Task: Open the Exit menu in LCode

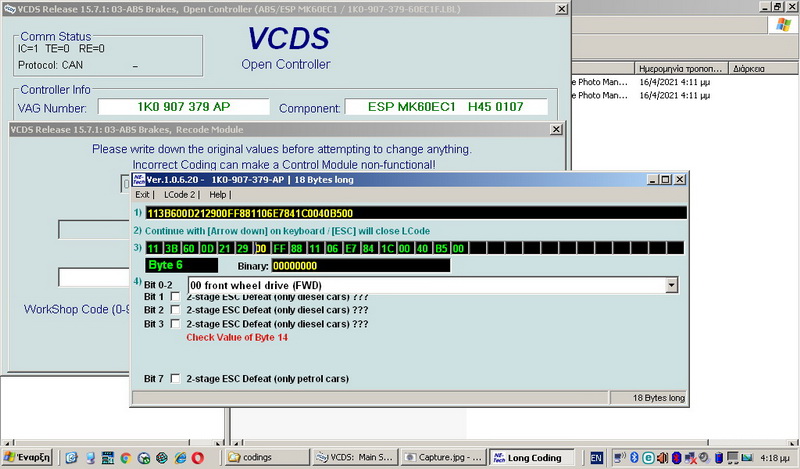Action: pyautogui.click(x=142, y=194)
